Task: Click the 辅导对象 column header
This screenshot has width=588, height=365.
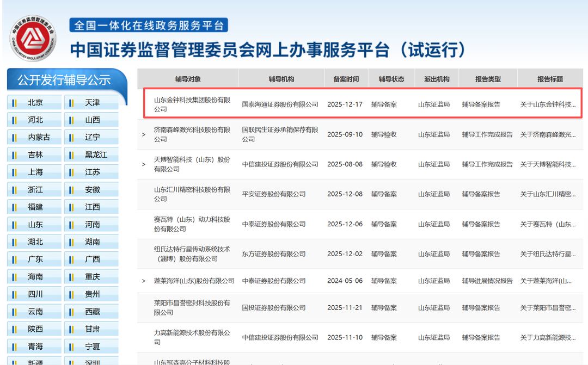Action: [x=188, y=79]
